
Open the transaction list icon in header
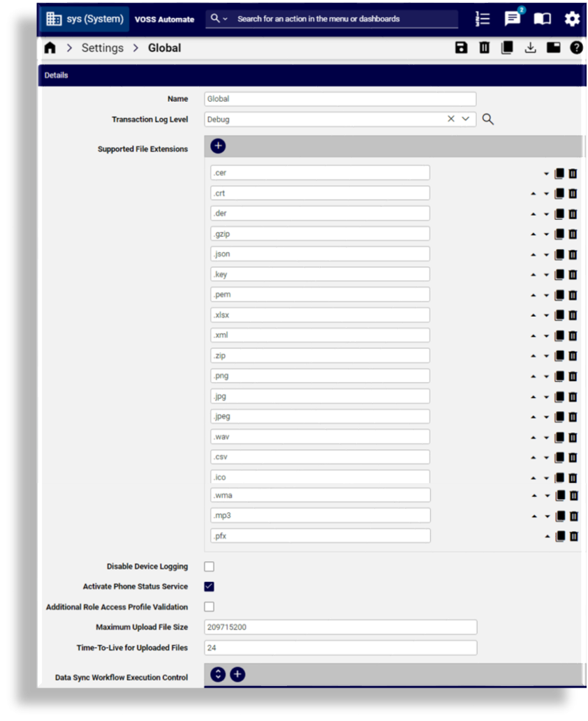click(x=483, y=19)
